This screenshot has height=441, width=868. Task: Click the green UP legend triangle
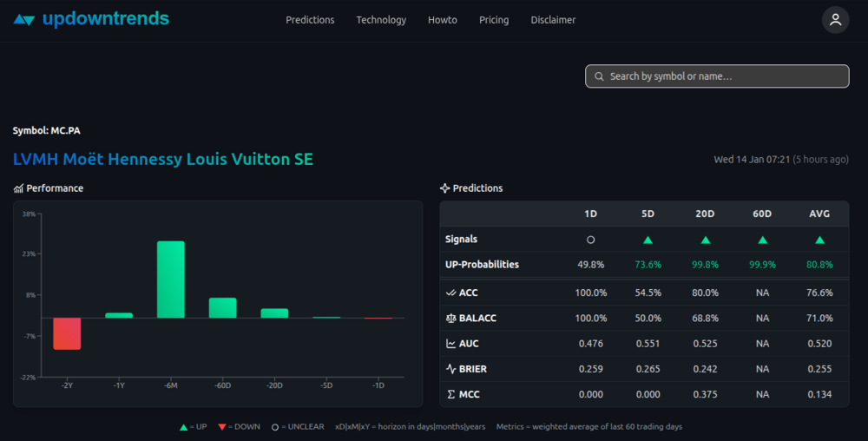[184, 427]
